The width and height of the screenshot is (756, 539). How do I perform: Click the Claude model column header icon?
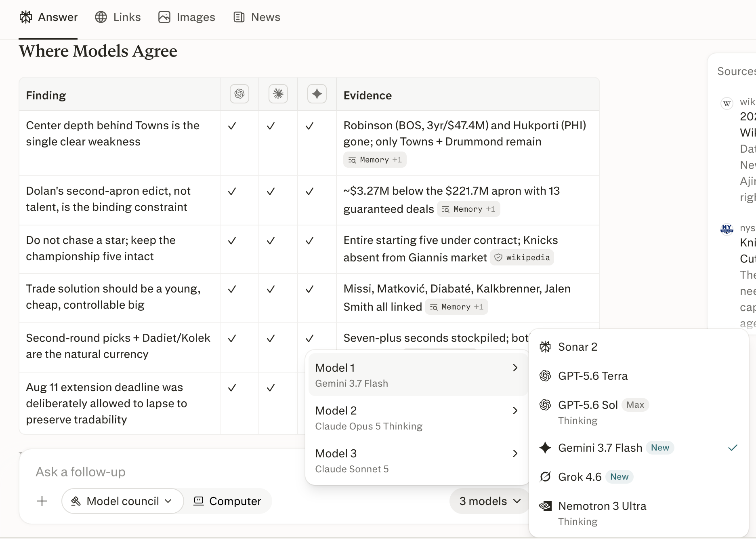tap(278, 94)
